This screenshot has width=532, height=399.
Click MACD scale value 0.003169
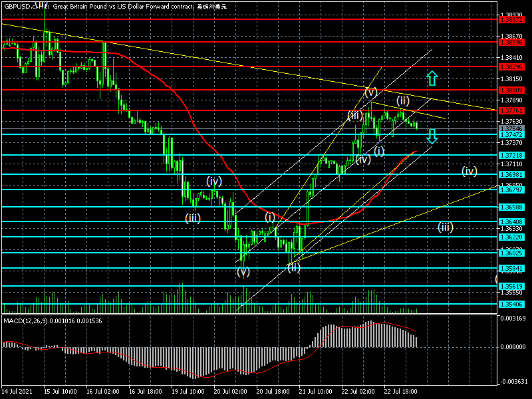pyautogui.click(x=513, y=319)
